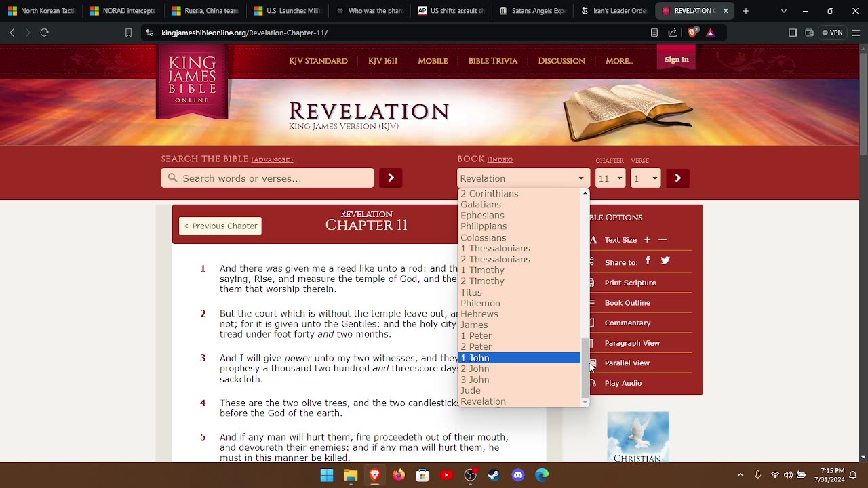This screenshot has height=488, width=868.
Task: Pick Galatians from book list
Action: click(x=519, y=205)
